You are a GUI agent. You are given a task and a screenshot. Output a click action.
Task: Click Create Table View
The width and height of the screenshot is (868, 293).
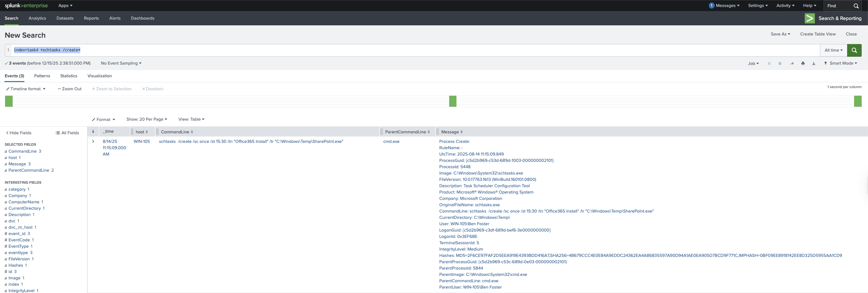tap(818, 34)
